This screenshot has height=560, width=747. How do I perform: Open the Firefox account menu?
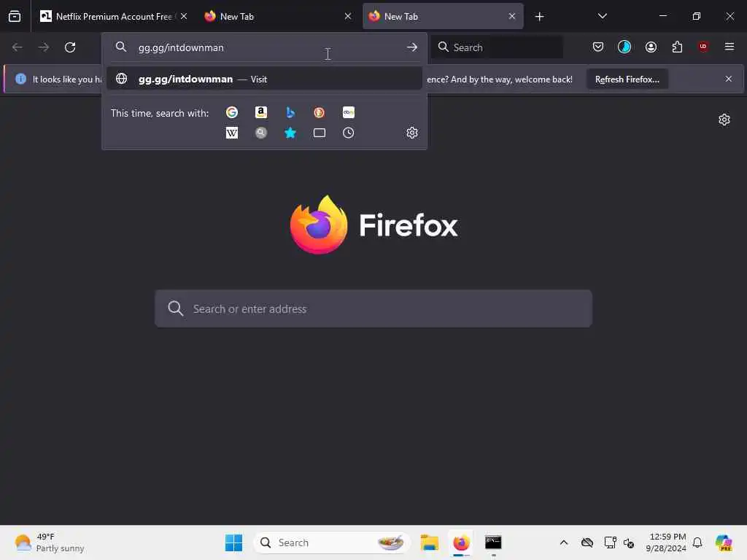click(x=651, y=47)
